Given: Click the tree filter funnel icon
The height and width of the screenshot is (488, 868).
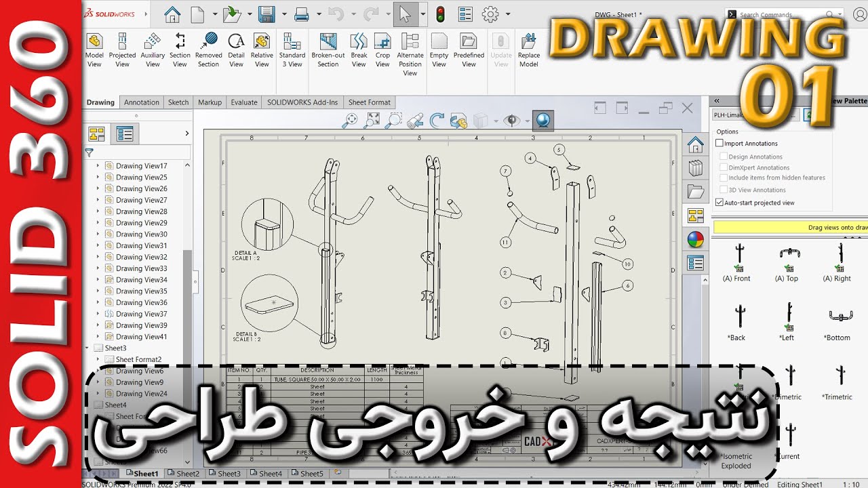Looking at the screenshot, I should [89, 152].
